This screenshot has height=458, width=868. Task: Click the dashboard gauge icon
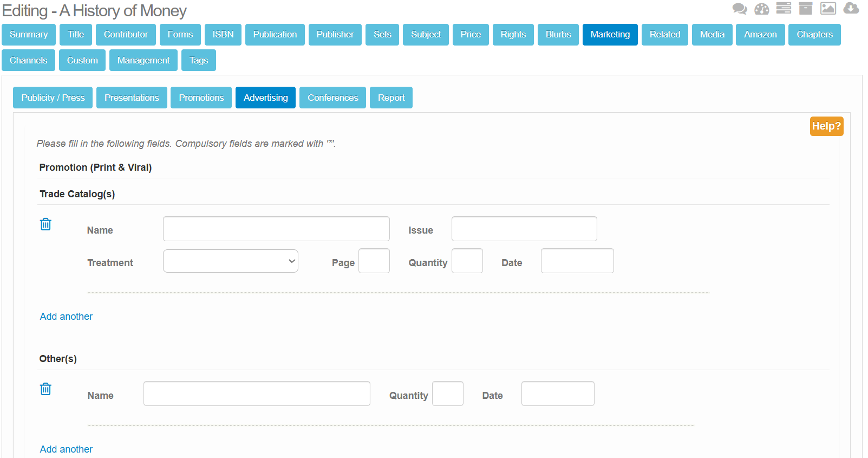[761, 9]
